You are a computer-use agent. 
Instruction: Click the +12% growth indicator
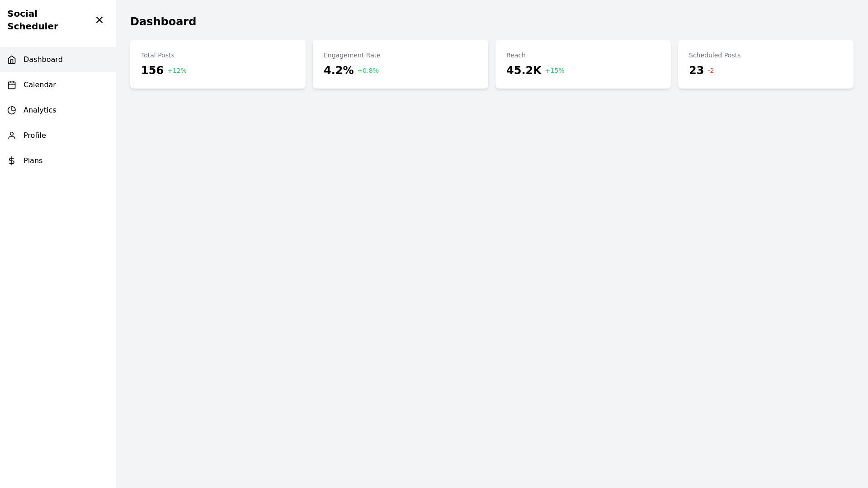point(177,70)
